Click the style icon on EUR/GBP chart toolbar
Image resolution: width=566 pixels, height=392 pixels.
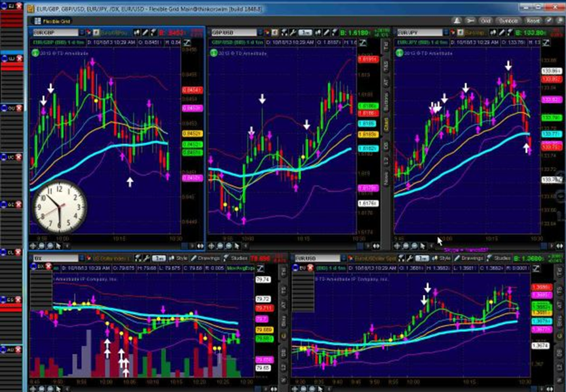coord(137,33)
